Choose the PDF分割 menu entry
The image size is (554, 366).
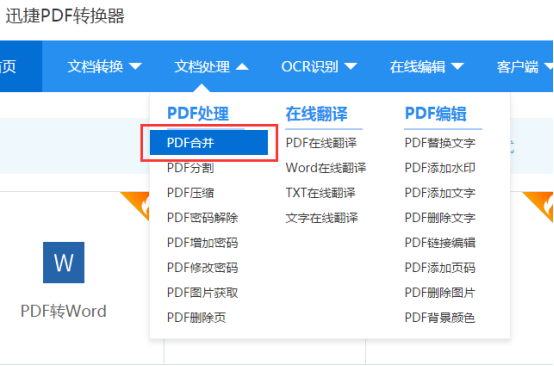tap(190, 168)
